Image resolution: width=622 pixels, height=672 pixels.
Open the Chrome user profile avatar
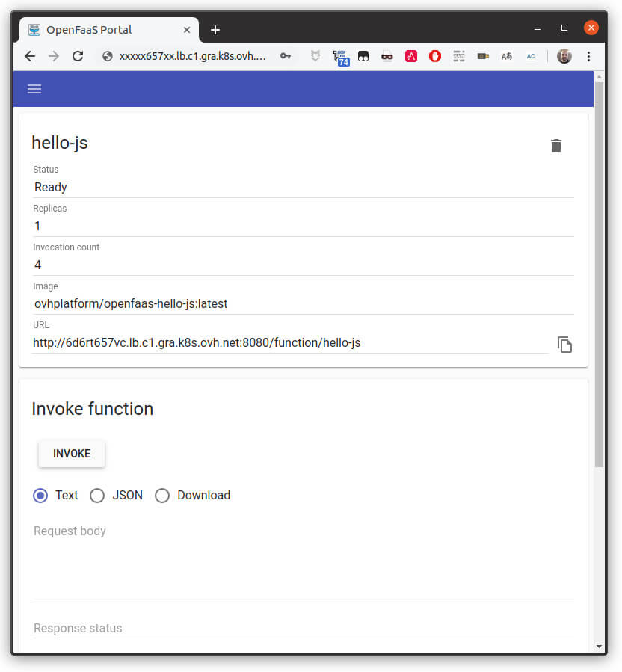(564, 56)
